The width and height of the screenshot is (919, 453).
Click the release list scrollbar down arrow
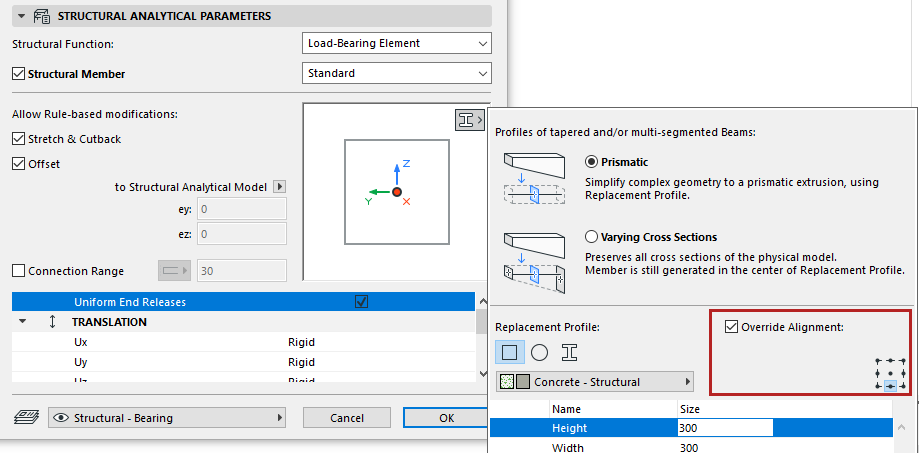(x=484, y=373)
